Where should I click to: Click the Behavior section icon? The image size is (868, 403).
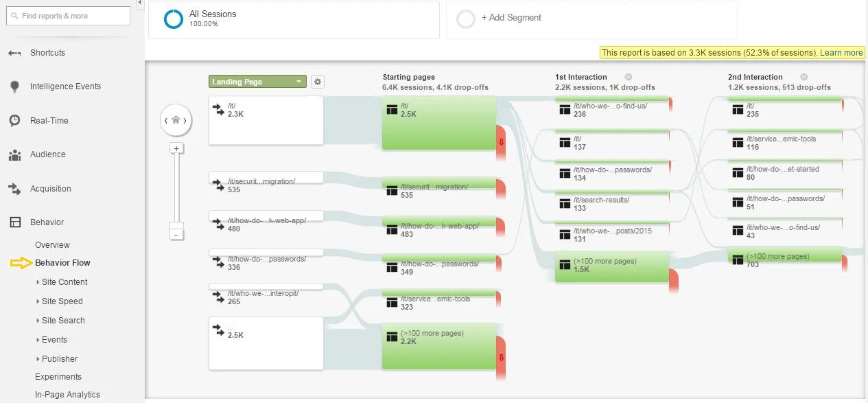click(x=14, y=222)
